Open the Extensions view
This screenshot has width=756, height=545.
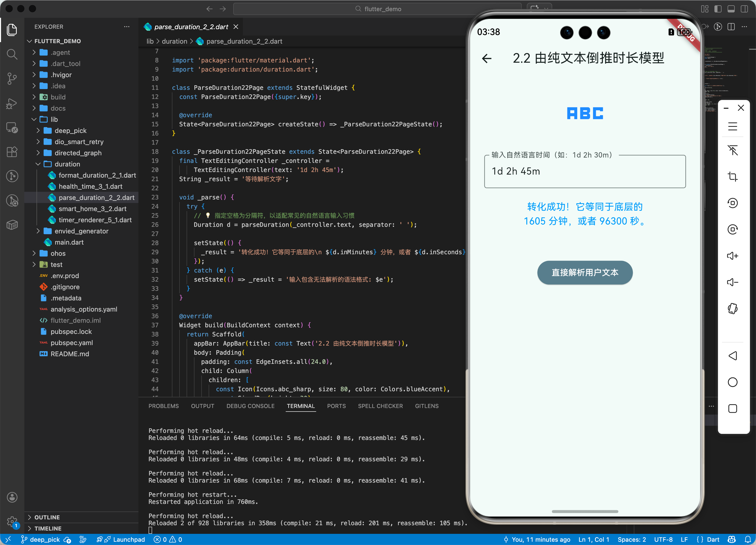[12, 152]
